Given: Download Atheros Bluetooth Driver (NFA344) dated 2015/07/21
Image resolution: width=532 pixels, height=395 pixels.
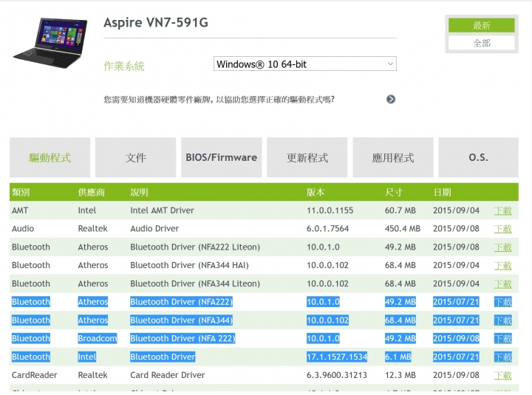Looking at the screenshot, I should point(502,320).
